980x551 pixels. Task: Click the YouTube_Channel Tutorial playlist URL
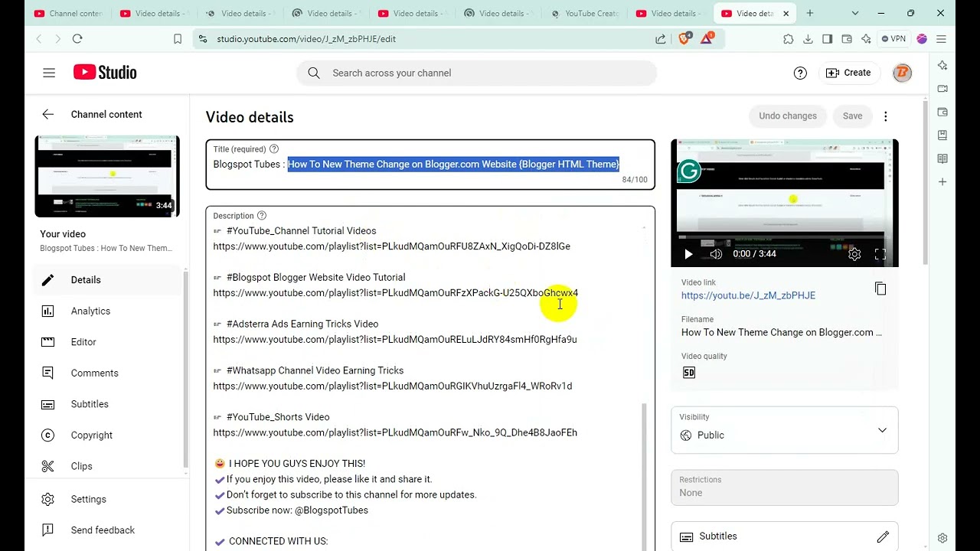coord(391,246)
